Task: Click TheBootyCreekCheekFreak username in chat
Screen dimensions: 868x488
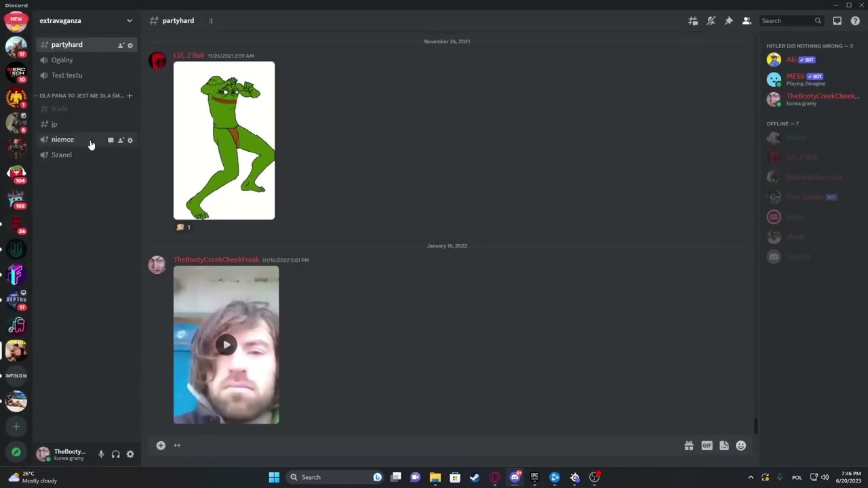Action: click(216, 260)
